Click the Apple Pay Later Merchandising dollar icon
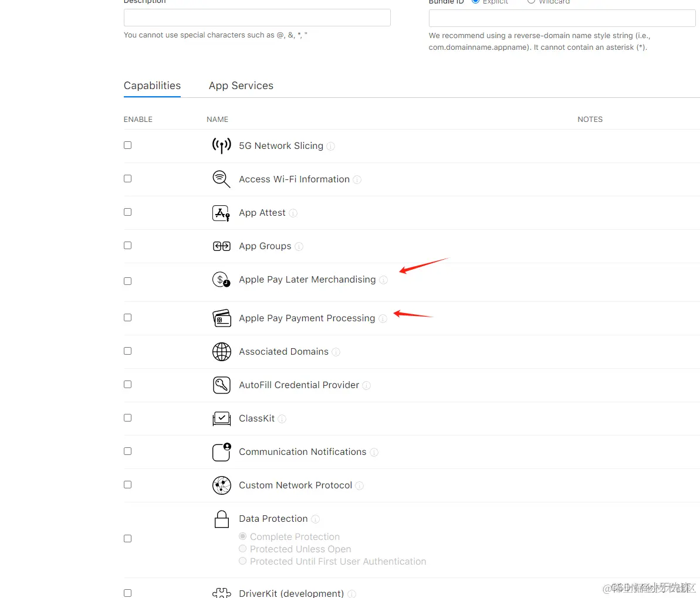This screenshot has width=700, height=598. coord(221,280)
